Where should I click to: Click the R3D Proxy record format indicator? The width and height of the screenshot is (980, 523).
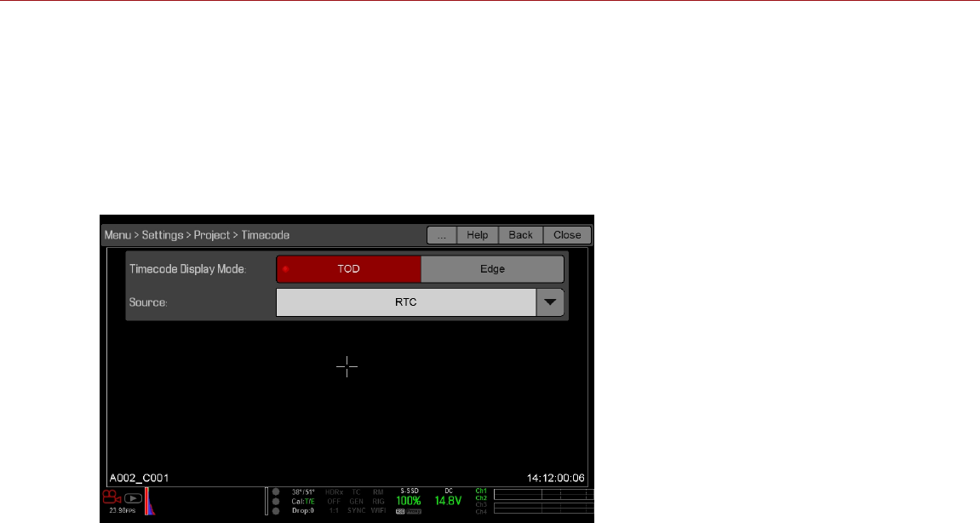coord(409,512)
